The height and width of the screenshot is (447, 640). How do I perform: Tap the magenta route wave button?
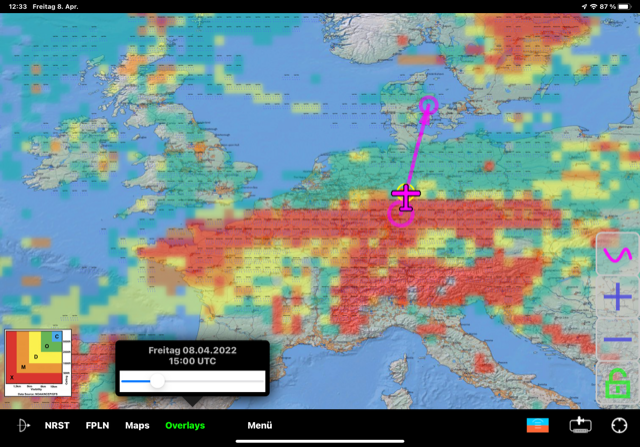(x=617, y=254)
